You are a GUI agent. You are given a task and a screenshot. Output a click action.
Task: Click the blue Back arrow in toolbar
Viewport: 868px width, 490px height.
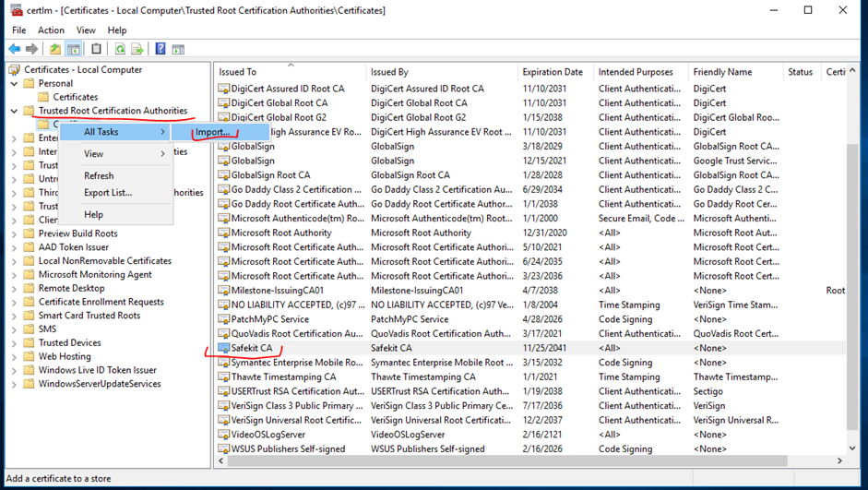pos(15,49)
